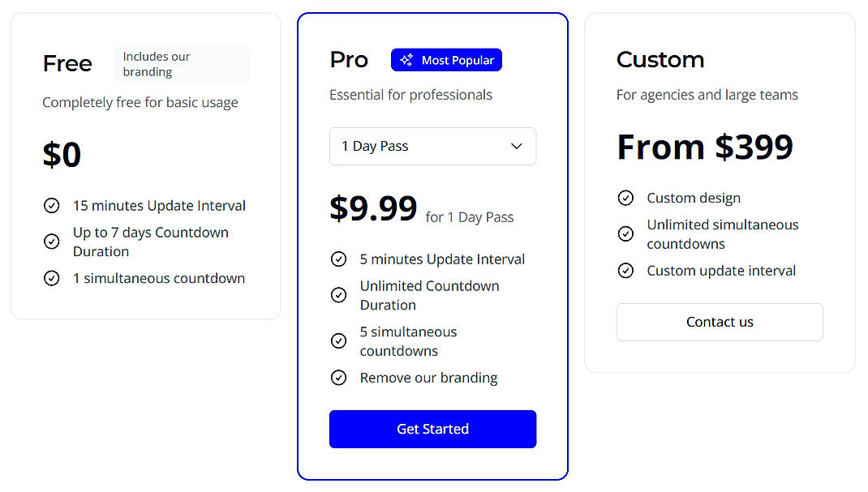This screenshot has width=868, height=492.
Task: Click the $9.99 price text
Action: tap(374, 209)
